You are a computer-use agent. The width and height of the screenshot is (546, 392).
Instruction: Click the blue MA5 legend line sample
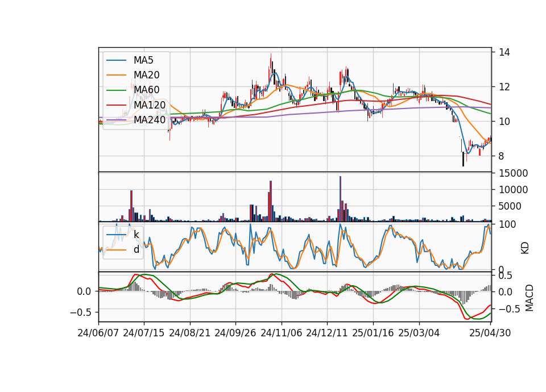tap(116, 61)
